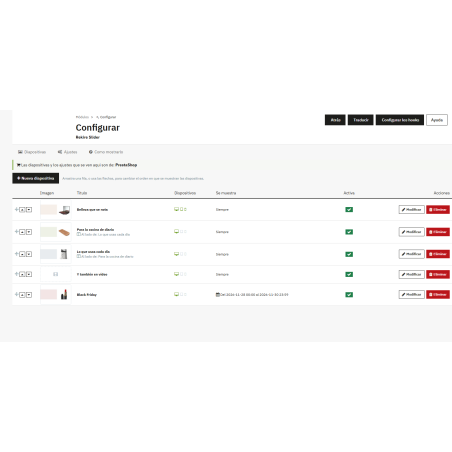452x452 pixels.
Task: Click desktop device icon in Para la cocina de diario row
Action: (176, 231)
